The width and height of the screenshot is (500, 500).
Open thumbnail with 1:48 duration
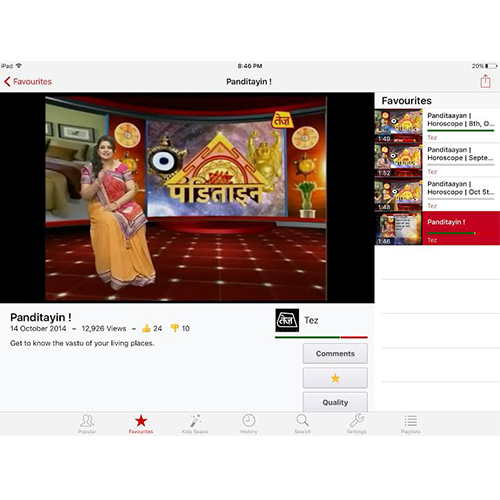[398, 194]
